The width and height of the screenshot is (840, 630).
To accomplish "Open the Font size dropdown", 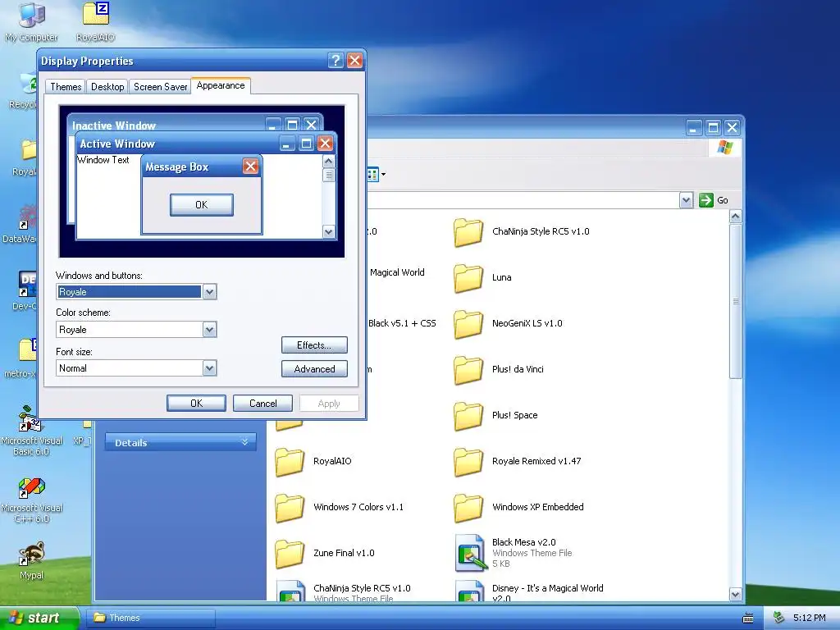I will [209, 368].
